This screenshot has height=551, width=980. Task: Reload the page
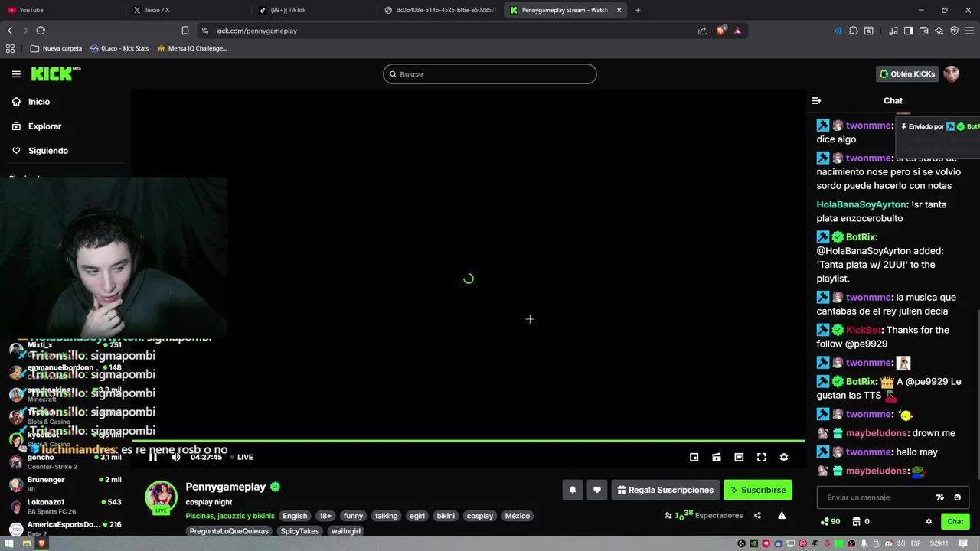click(41, 31)
